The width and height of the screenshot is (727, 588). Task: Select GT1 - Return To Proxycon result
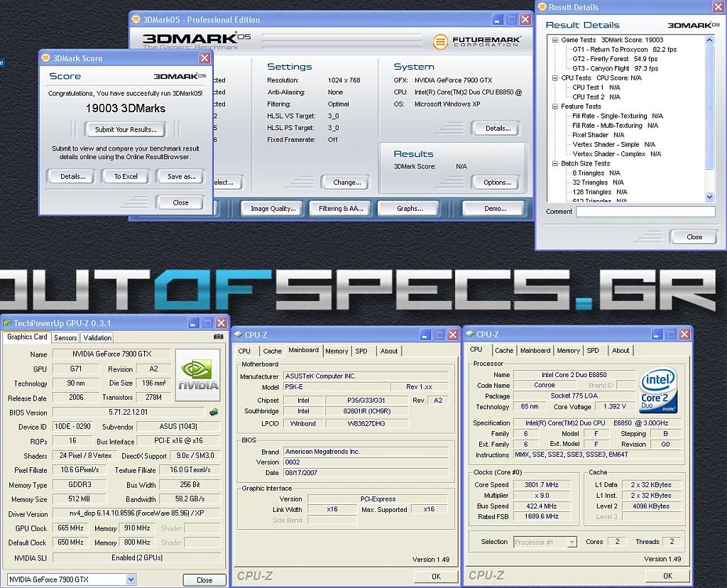(624, 49)
